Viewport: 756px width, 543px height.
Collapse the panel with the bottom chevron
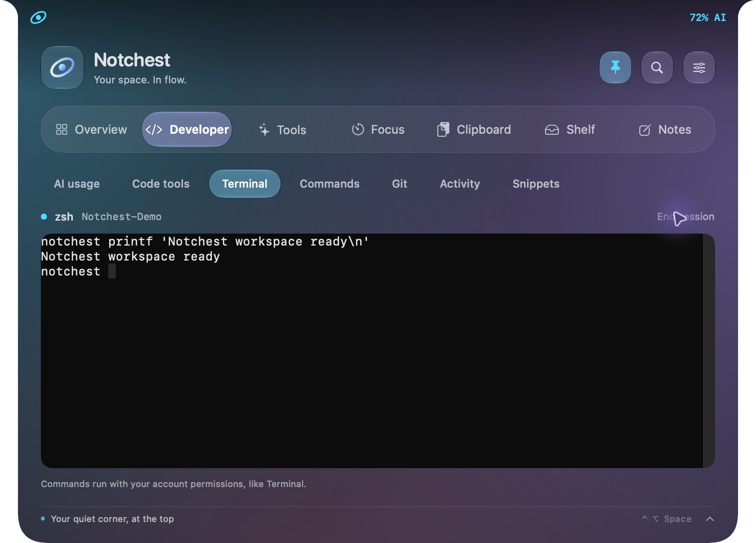click(x=710, y=519)
